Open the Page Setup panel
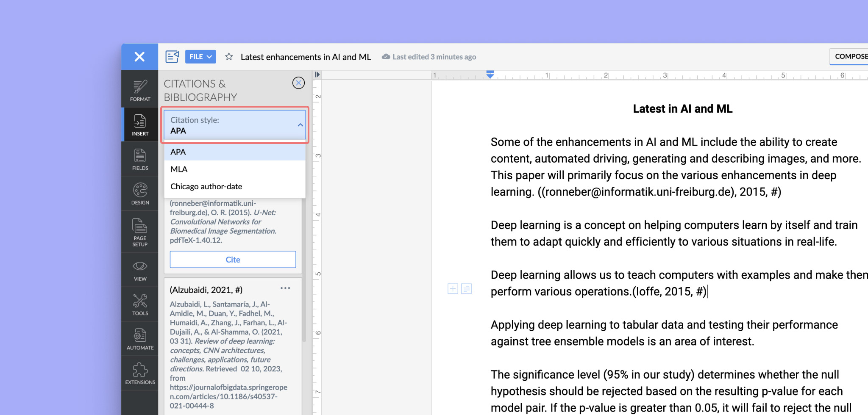 [x=140, y=232]
